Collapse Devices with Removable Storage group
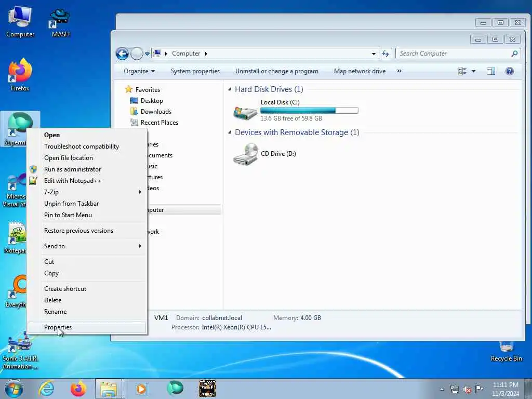Screen dimensions: 532x399 [x=230, y=132]
